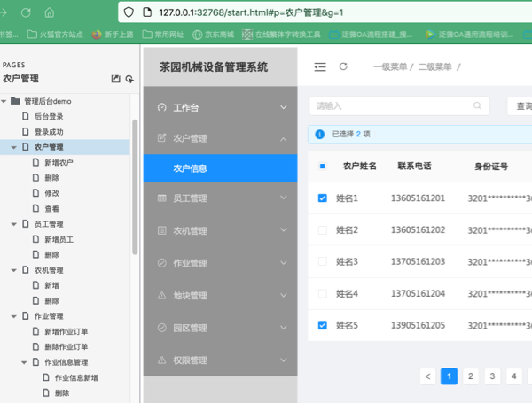Go to page 2 in pagination
This screenshot has width=532, height=403.
[x=471, y=376]
